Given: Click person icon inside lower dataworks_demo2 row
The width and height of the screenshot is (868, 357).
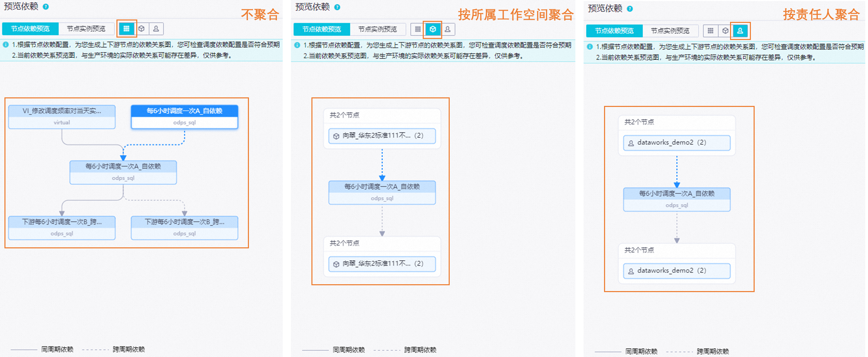Looking at the screenshot, I should (631, 271).
